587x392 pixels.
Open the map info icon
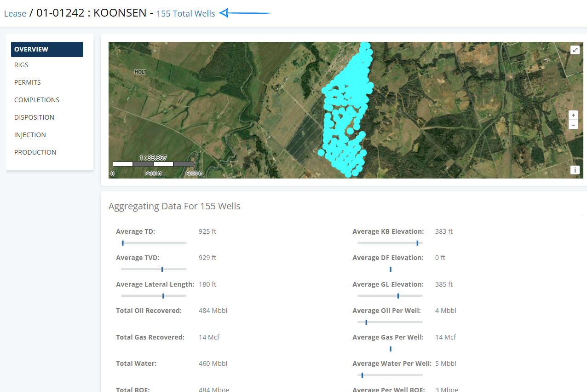click(575, 170)
